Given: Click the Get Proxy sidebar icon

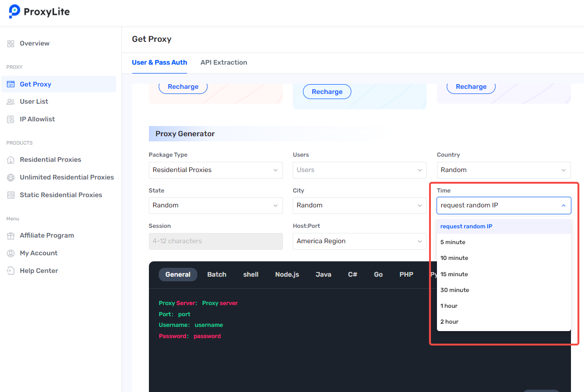Looking at the screenshot, I should click(x=11, y=84).
